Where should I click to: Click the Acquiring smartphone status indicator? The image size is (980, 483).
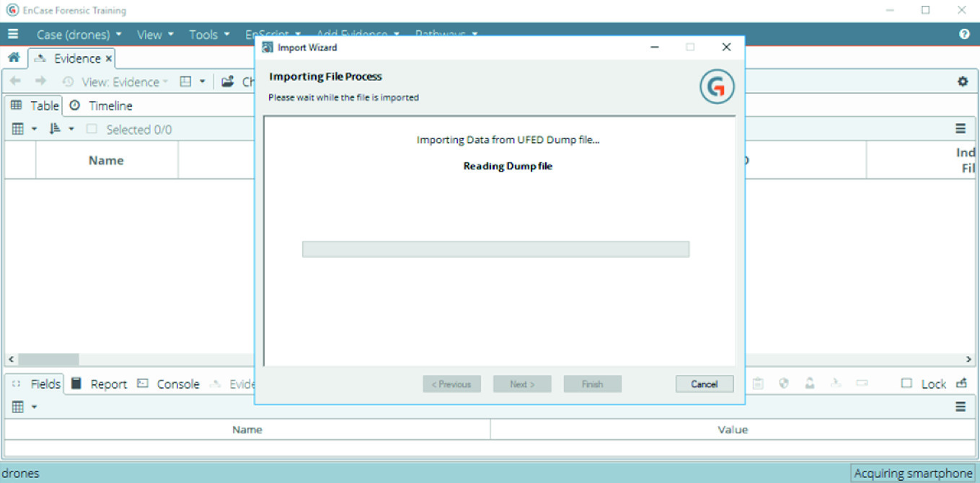(913, 473)
